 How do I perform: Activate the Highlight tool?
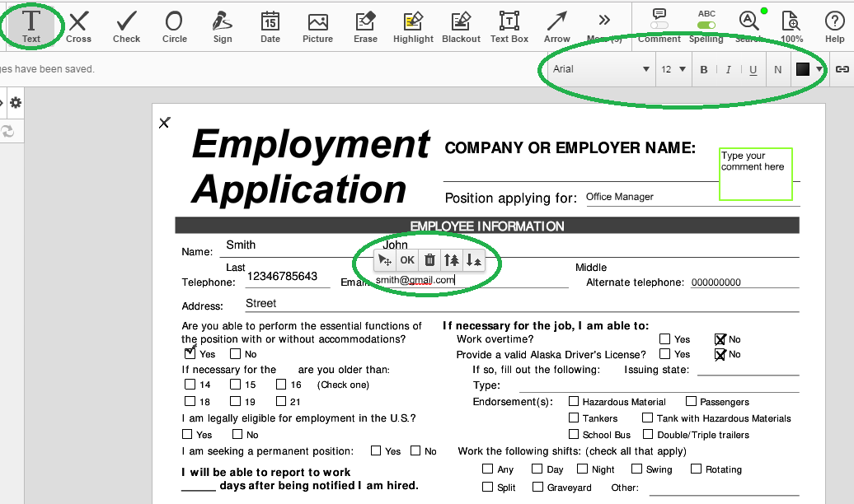[x=413, y=26]
